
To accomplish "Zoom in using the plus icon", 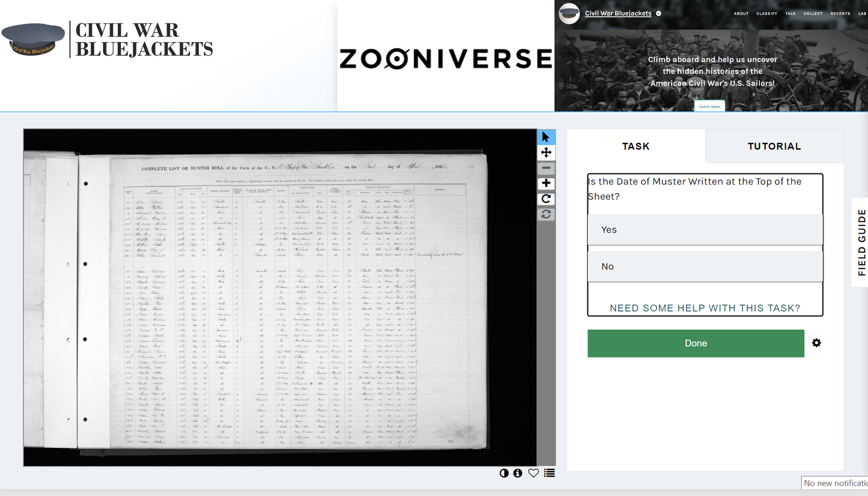I will [546, 184].
